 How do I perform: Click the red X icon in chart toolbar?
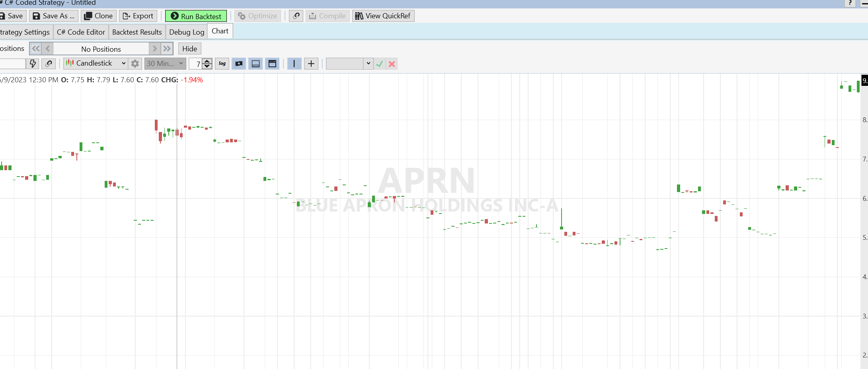point(392,64)
